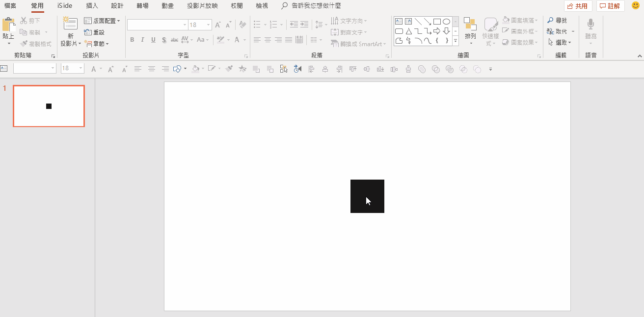Toggle Underline formatting in ribbon
The image size is (644, 317).
[153, 40]
